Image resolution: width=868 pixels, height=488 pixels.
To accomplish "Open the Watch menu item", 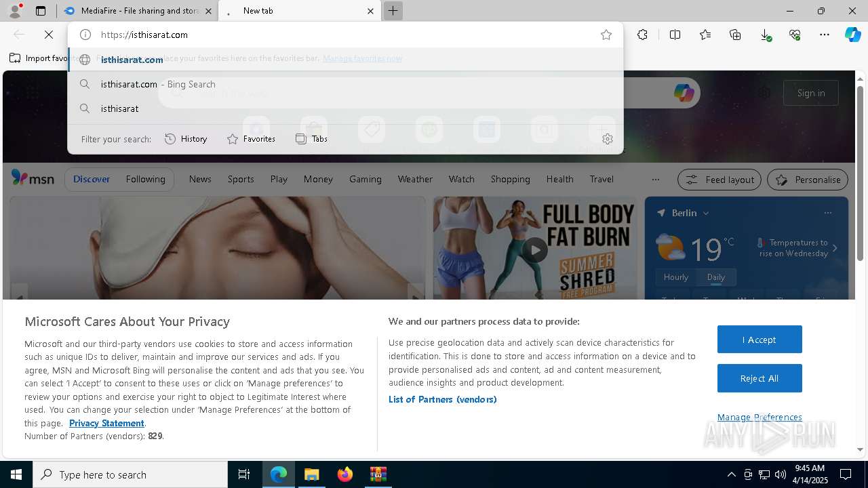I will click(462, 179).
